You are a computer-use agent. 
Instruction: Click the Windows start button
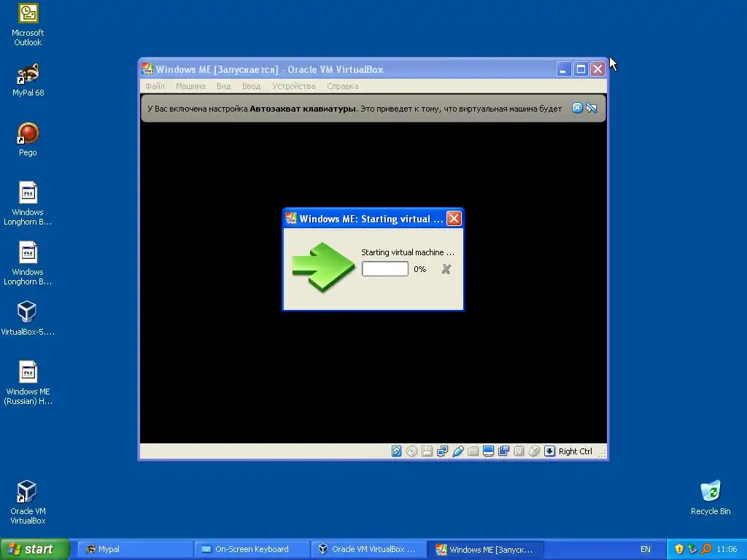[35, 549]
